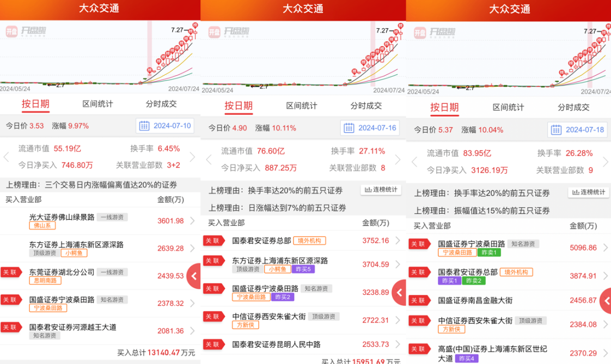Expand the 光大证券佛山绿景路 row arrow
Image resolution: width=611 pixels, height=364 pixels.
point(192,221)
